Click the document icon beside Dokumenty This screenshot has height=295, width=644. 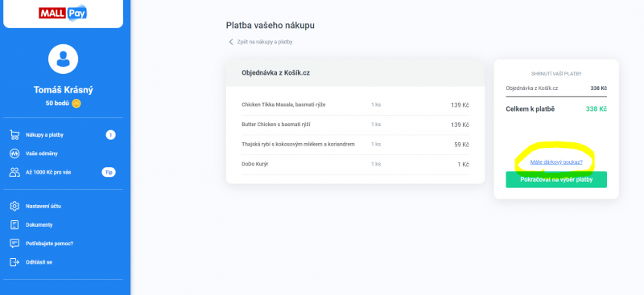point(14,225)
